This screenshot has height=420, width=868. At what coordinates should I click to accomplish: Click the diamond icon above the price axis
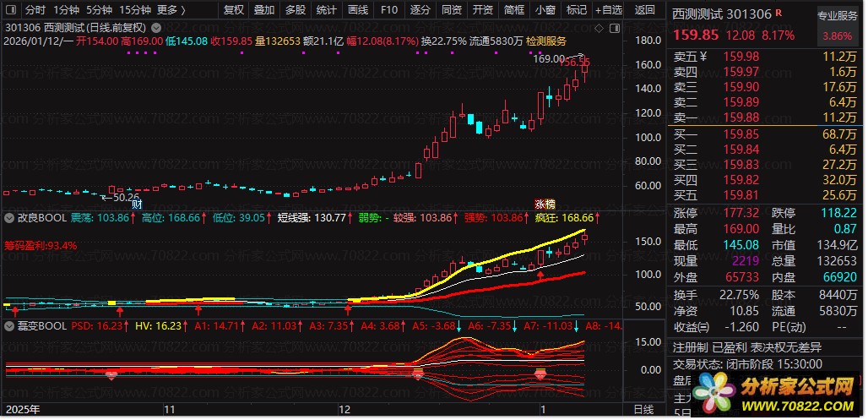tap(599, 28)
